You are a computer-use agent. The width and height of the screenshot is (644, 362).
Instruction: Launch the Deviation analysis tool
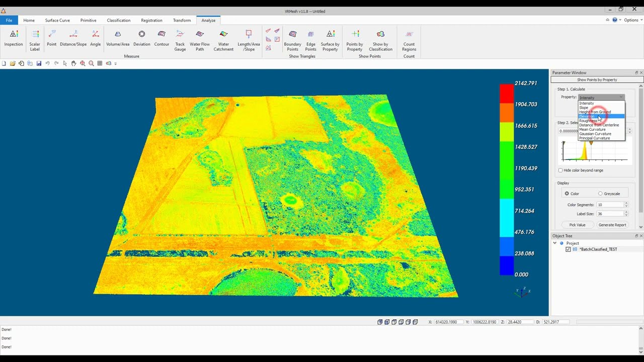click(x=142, y=39)
